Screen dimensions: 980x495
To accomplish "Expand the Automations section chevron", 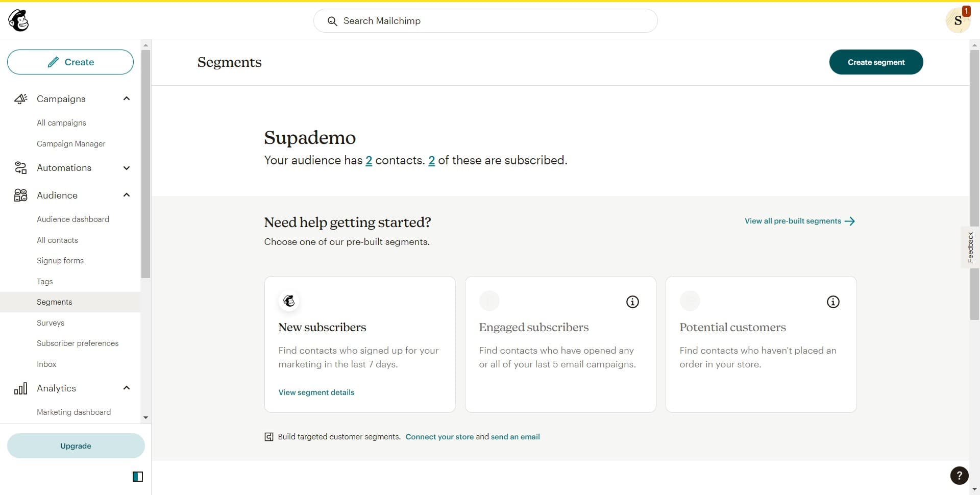I will (x=127, y=168).
